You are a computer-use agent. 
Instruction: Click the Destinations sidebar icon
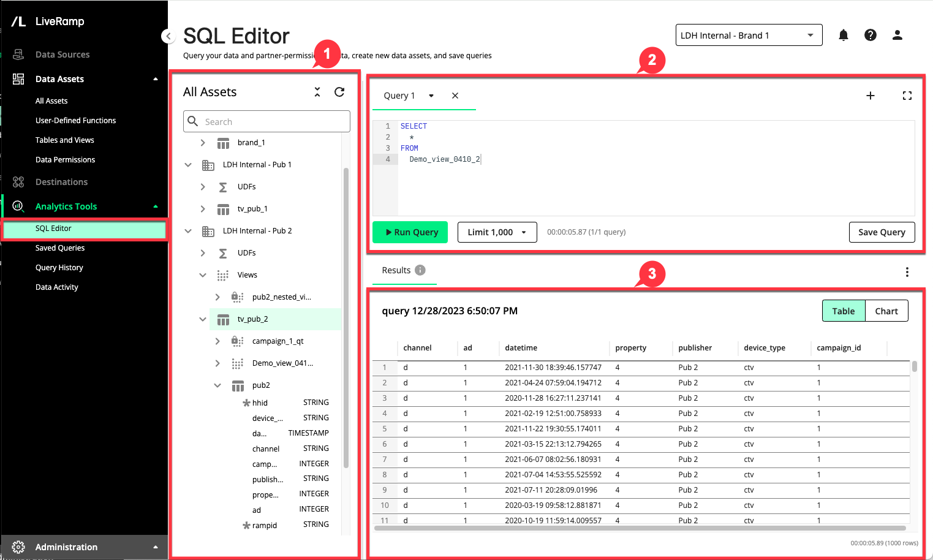tap(18, 182)
